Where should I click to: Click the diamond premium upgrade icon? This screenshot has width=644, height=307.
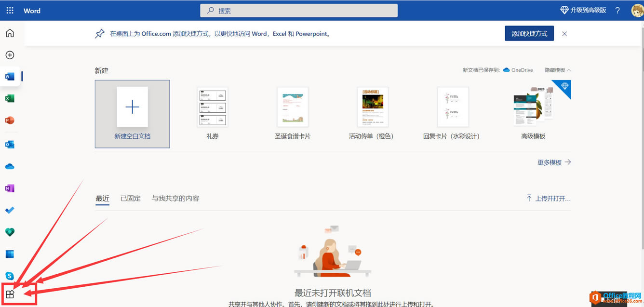tap(564, 10)
